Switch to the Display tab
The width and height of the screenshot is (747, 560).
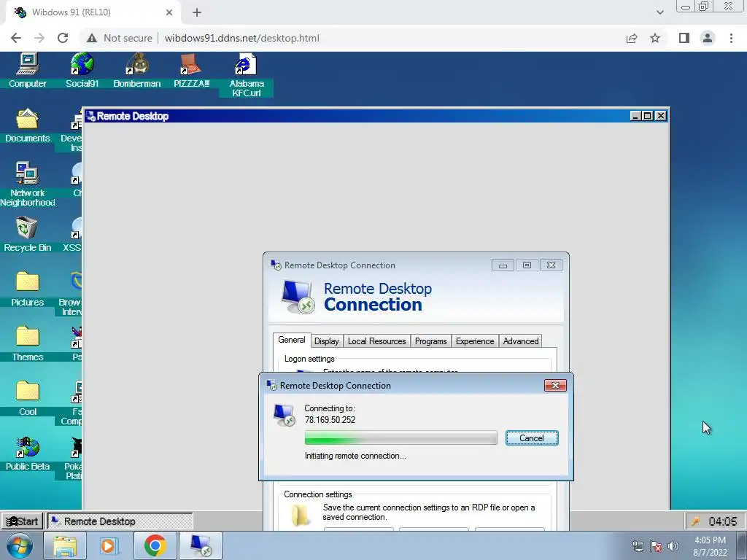326,341
